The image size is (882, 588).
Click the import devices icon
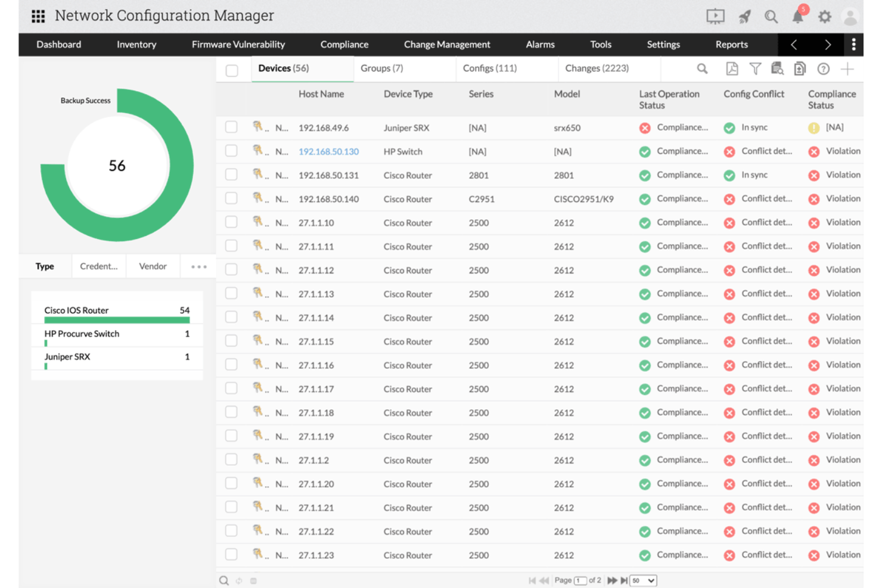800,69
